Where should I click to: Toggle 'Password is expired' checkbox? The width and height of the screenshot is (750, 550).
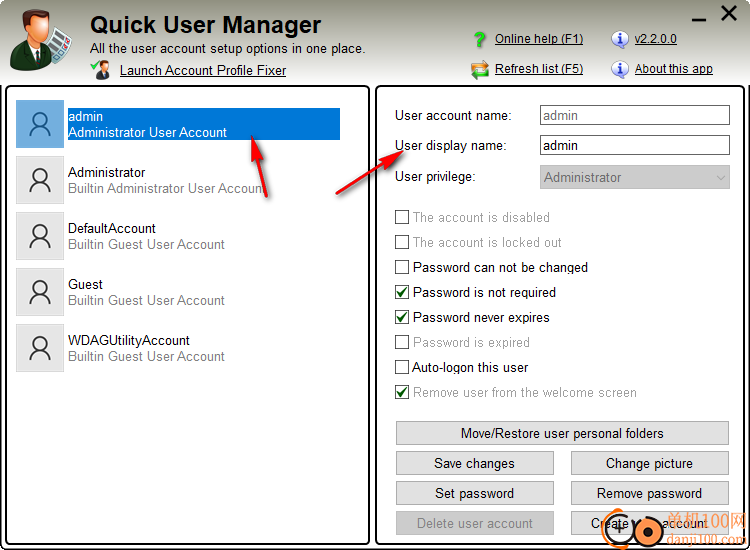[x=402, y=342]
